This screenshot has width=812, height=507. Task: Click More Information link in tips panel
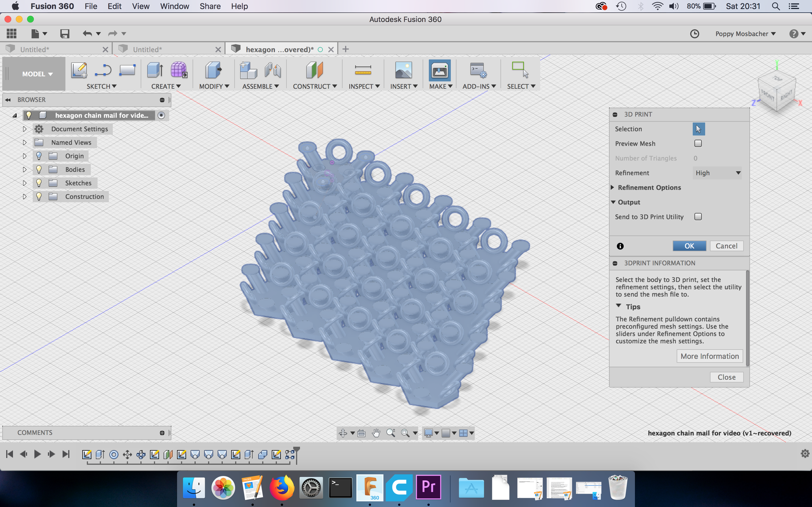click(709, 356)
